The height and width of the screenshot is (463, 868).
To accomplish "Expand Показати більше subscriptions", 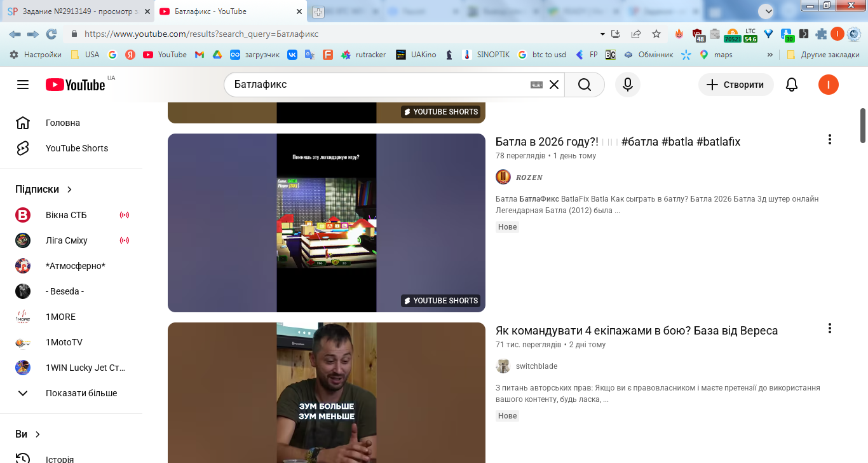I will coord(71,393).
